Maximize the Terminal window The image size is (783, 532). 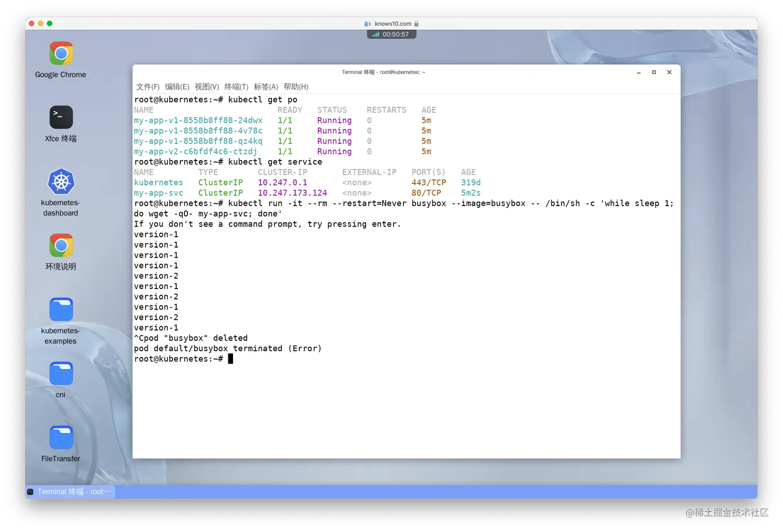654,73
